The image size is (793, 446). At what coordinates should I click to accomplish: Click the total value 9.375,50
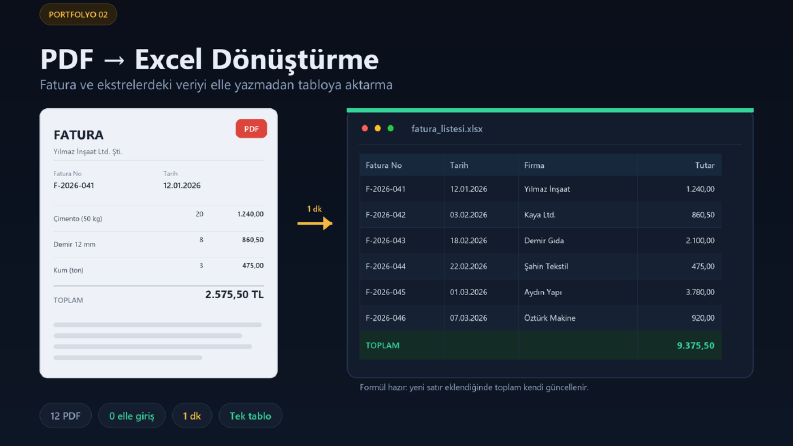point(695,345)
